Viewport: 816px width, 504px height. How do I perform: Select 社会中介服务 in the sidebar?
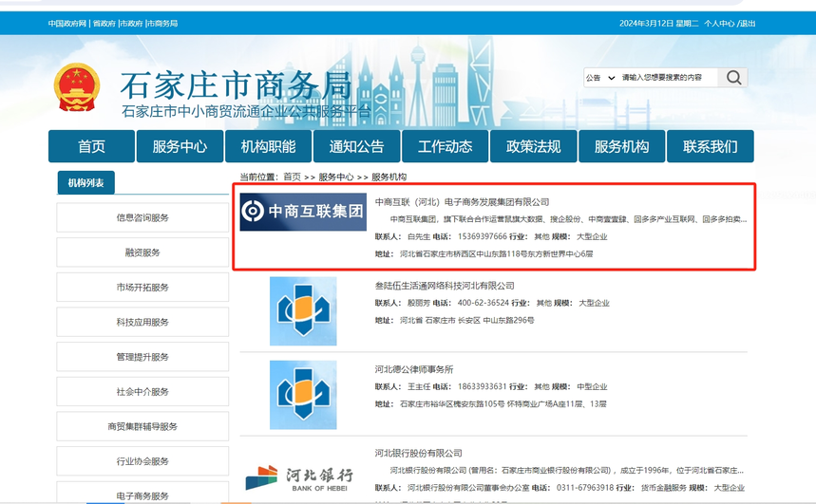[142, 392]
